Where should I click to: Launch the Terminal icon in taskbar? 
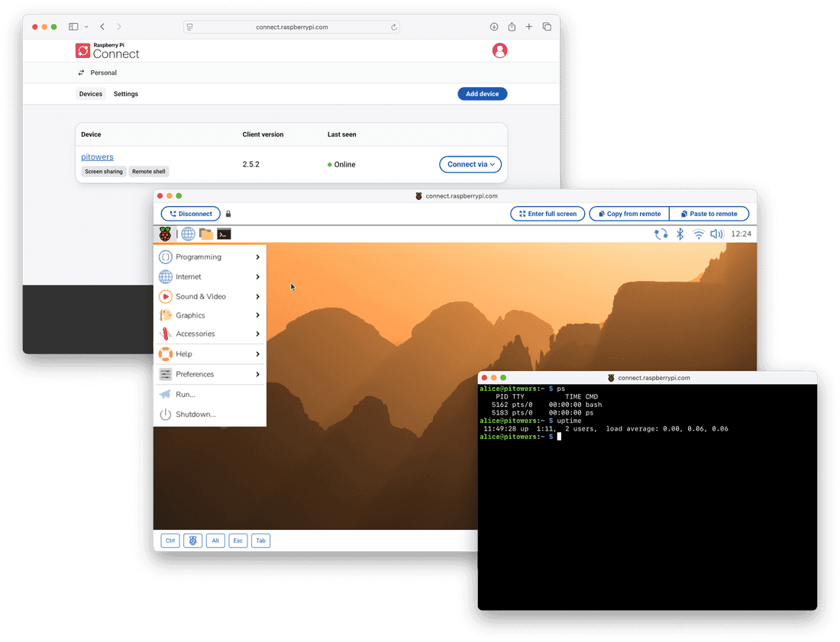[x=224, y=234]
